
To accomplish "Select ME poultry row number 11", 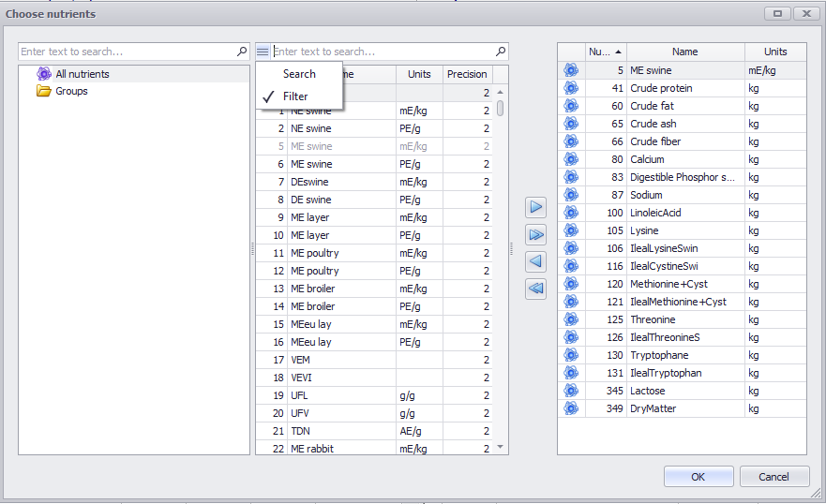I will [x=374, y=253].
